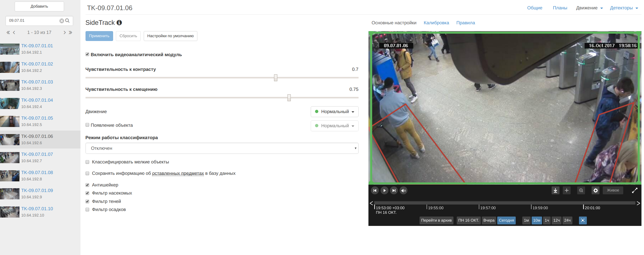Go to last page of camera list
This screenshot has width=644, height=255.
coord(70,32)
